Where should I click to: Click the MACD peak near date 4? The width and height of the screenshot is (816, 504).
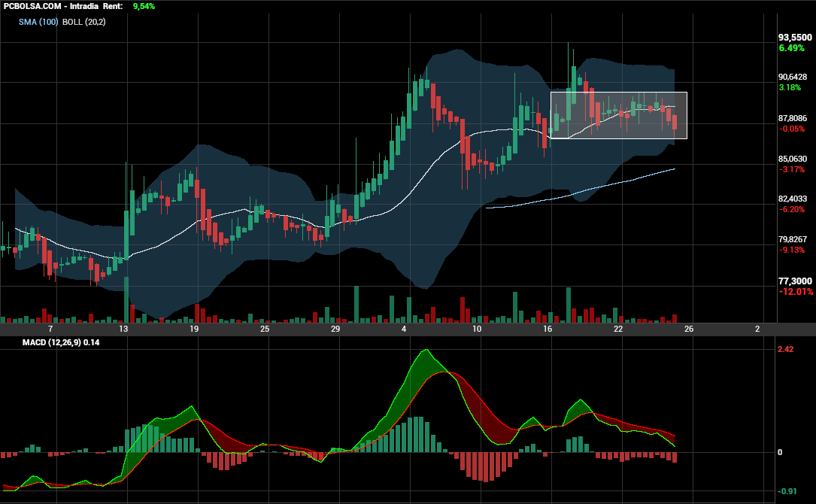[426, 351]
